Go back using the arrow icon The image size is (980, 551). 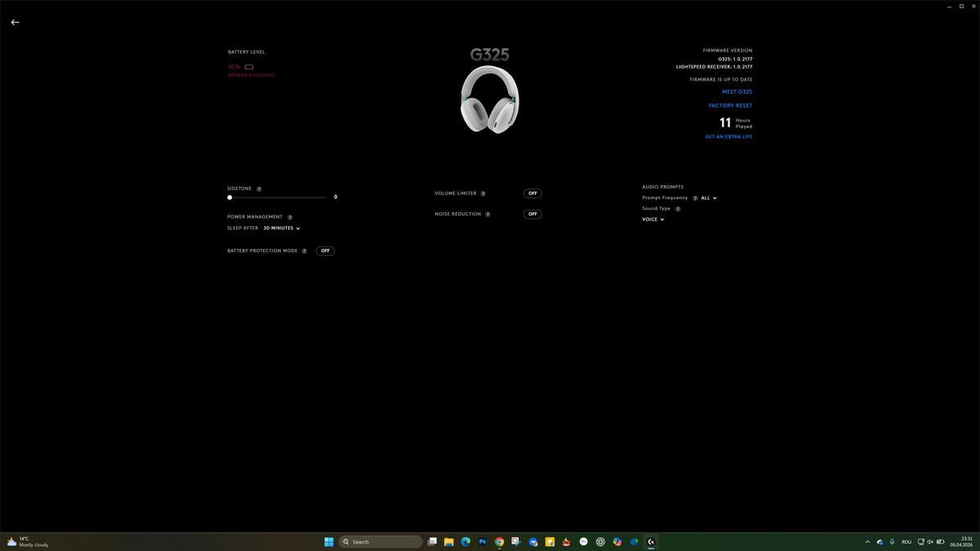click(x=15, y=22)
